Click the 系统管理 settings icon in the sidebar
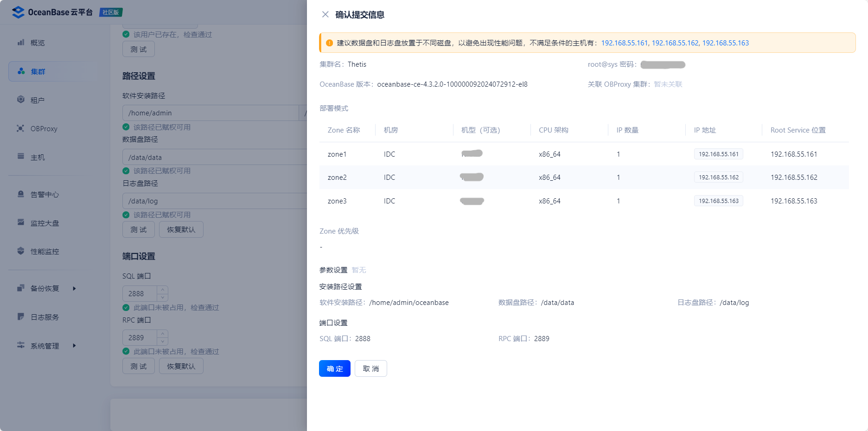Viewport: 868px width, 431px height. pyautogui.click(x=21, y=345)
